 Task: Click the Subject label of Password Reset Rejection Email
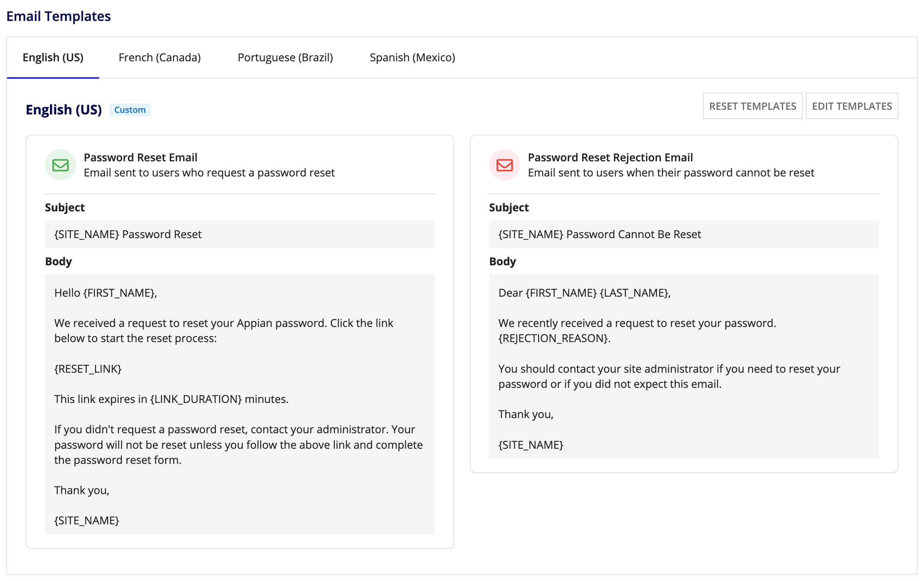pos(509,207)
